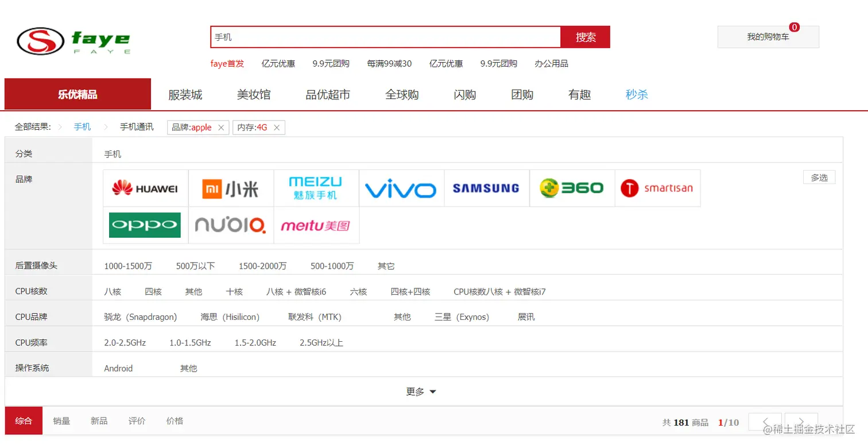Filter rear camera 500-1000万

tap(332, 267)
